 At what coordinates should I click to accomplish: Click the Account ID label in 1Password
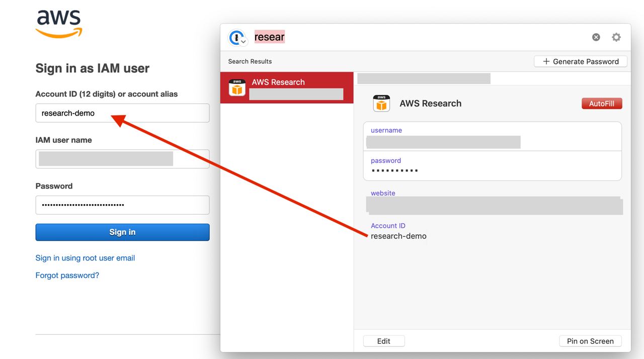388,226
